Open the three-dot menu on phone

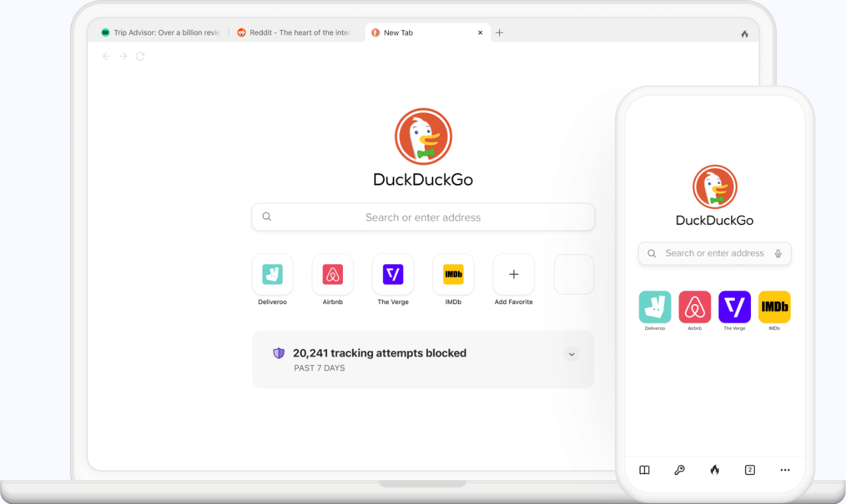click(x=786, y=470)
